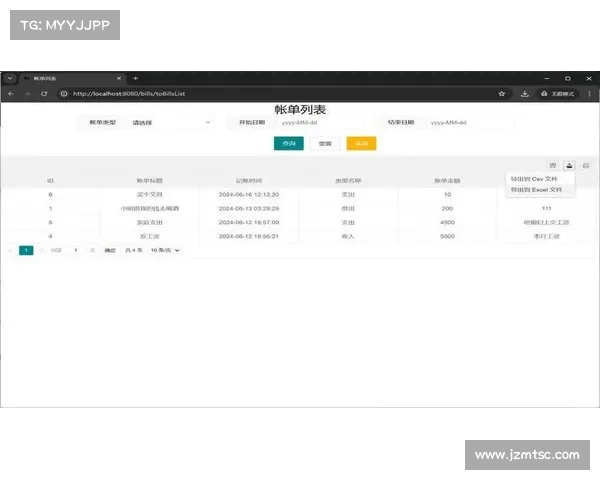The image size is (600, 480).
Task: Go to pagination page 1
Action: [26, 250]
